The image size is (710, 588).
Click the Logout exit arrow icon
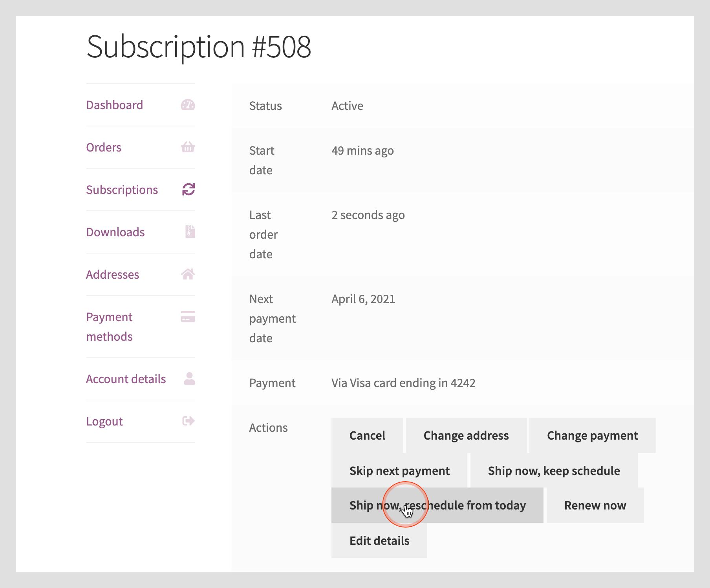point(188,421)
